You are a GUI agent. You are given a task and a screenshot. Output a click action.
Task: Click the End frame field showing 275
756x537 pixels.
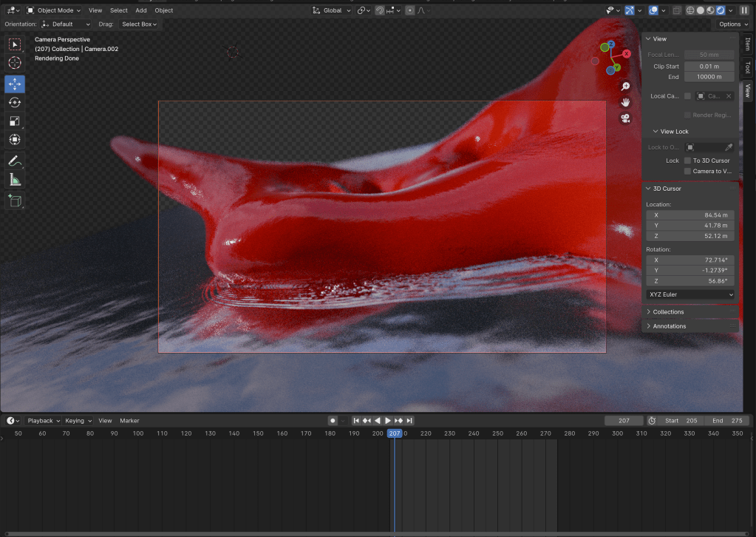(x=726, y=421)
